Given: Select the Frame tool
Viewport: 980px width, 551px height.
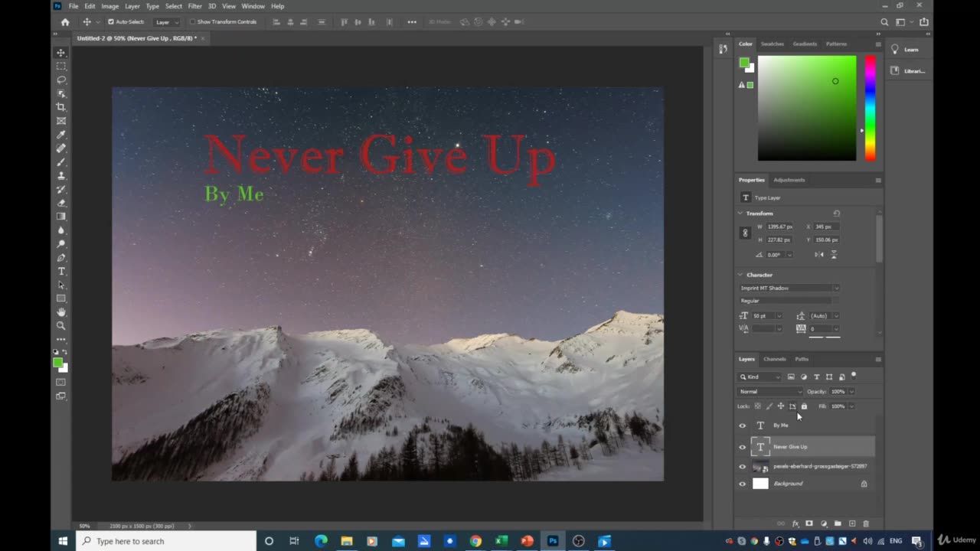Looking at the screenshot, I should click(x=61, y=121).
